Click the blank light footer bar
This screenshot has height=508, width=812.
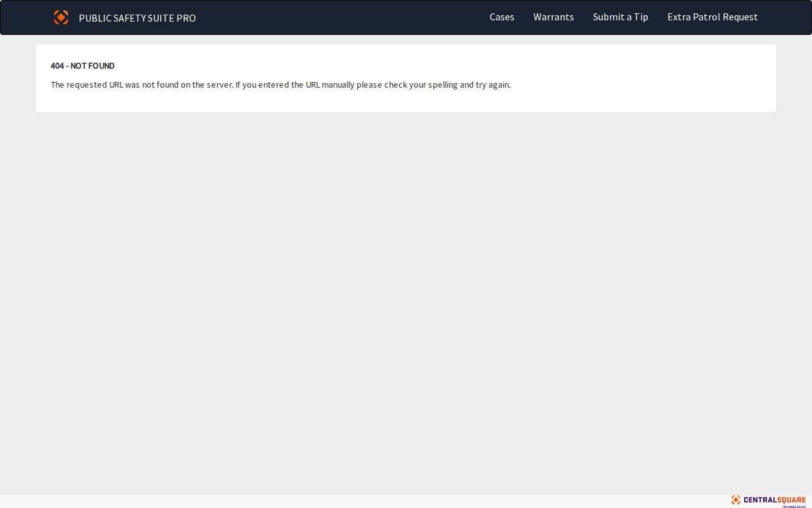pyautogui.click(x=362, y=502)
